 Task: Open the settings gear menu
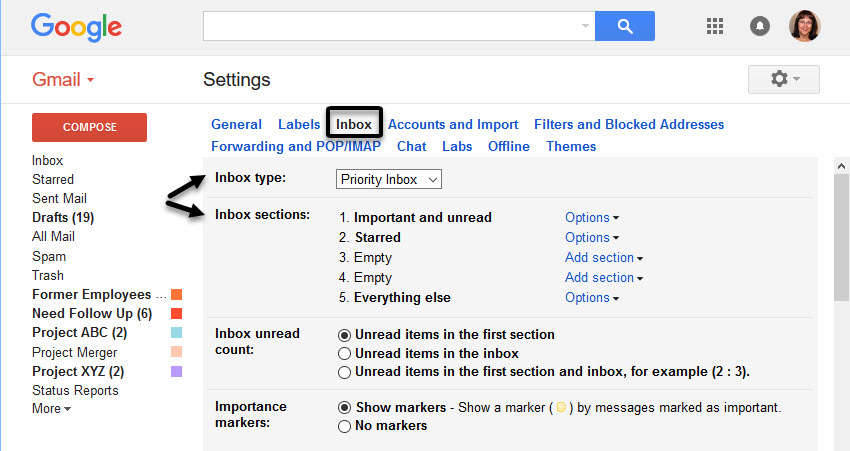784,79
